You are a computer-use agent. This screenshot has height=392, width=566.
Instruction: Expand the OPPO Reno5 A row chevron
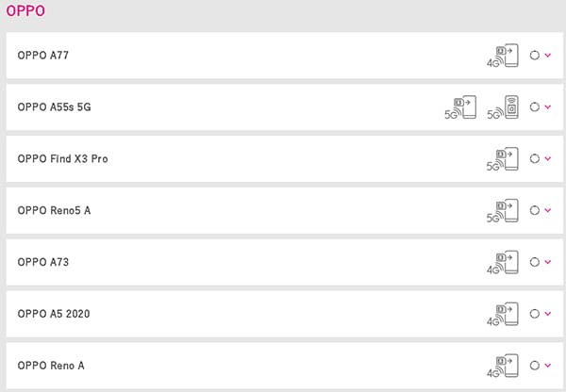(547, 210)
